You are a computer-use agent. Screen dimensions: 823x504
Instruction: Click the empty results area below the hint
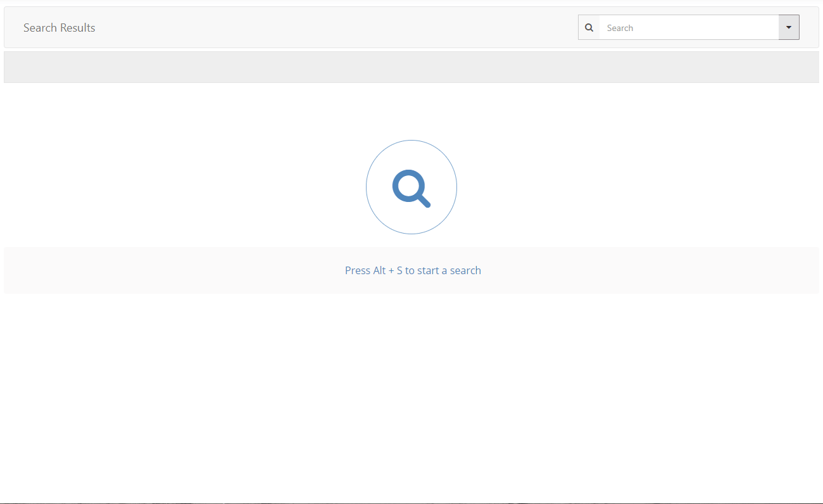click(411, 393)
